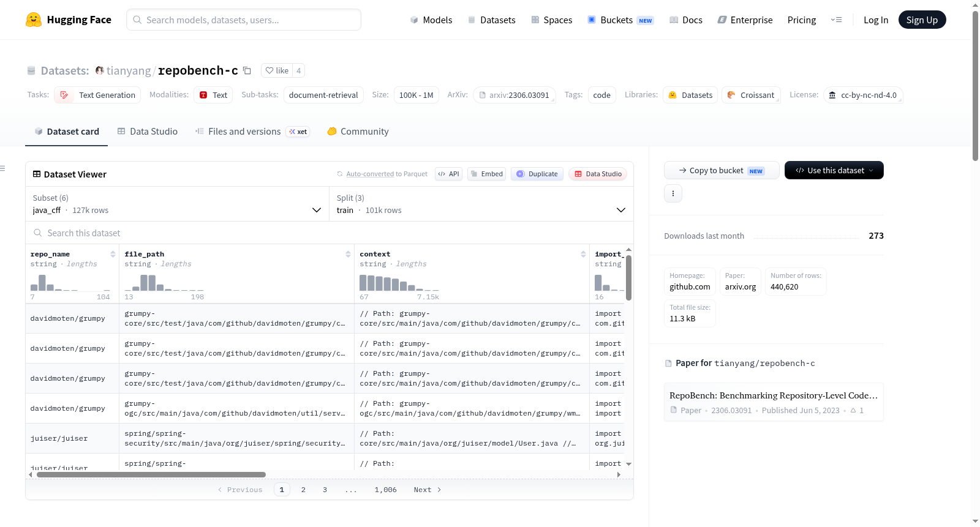The width and height of the screenshot is (980, 527).
Task: Open the Enterprise navigation item
Action: click(x=745, y=20)
